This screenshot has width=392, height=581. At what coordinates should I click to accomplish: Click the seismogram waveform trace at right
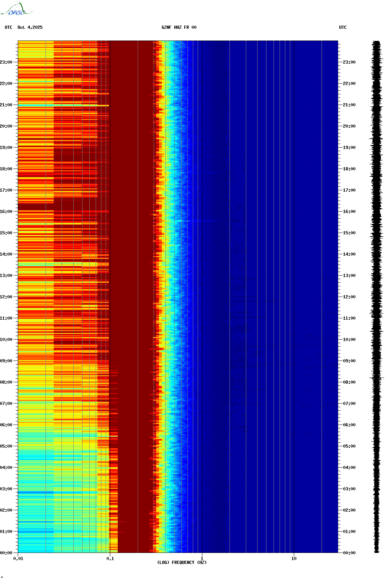(x=377, y=297)
